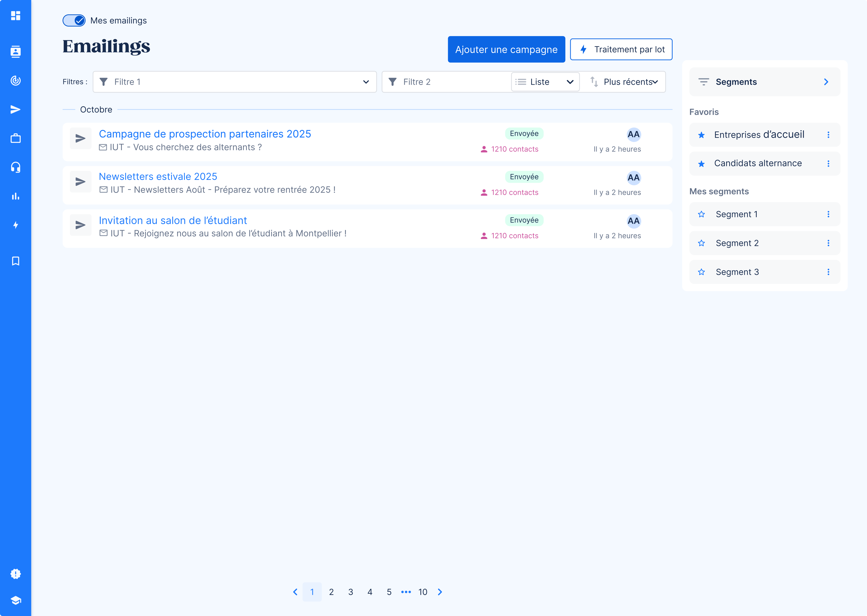Mark Segment 1 as favorite
The image size is (867, 616).
tap(702, 214)
